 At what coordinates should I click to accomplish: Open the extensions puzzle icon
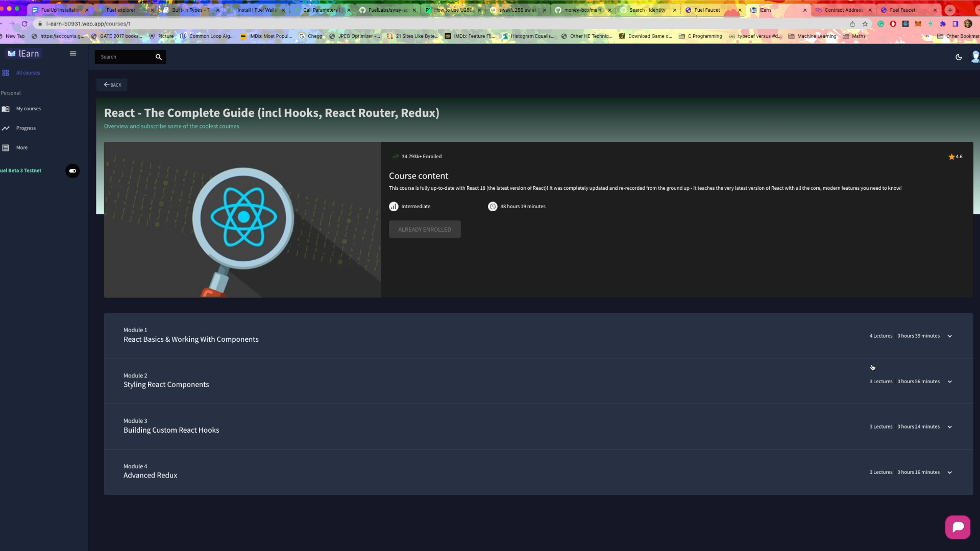click(943, 24)
